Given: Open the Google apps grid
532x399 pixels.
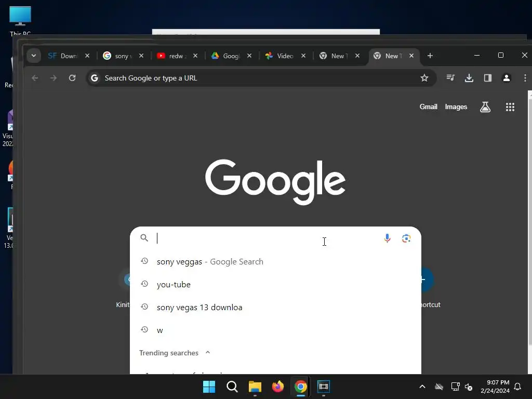Looking at the screenshot, I should point(510,107).
